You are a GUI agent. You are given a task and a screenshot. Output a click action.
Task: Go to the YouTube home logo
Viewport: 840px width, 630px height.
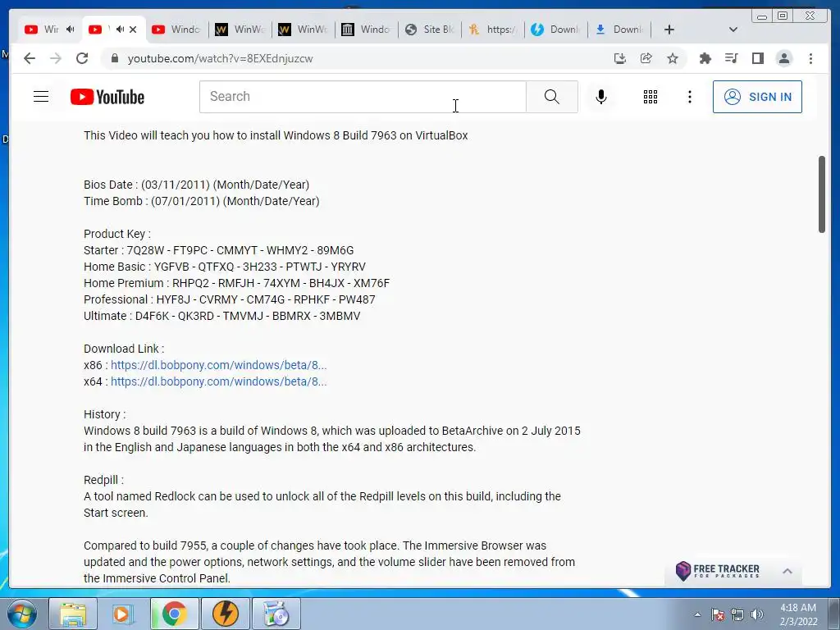coord(107,97)
